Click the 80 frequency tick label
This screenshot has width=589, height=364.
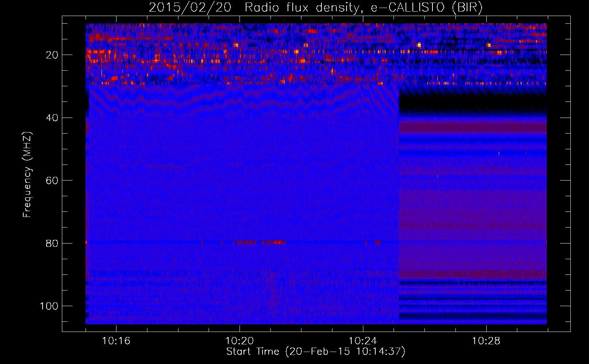pos(52,243)
